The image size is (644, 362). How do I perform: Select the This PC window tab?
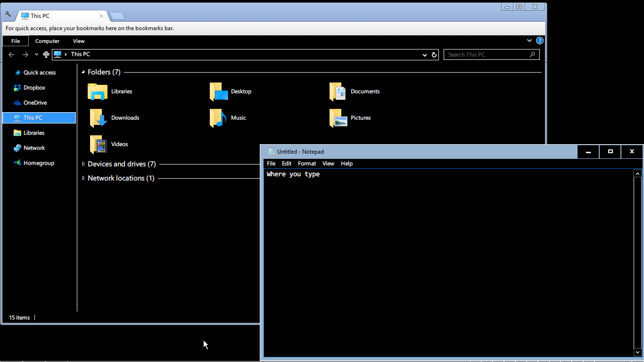tap(62, 16)
